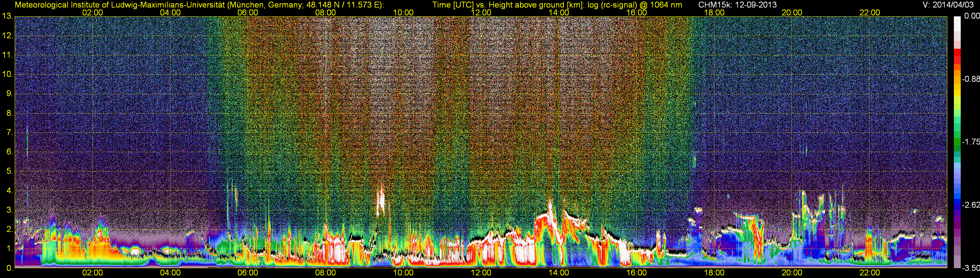
Task: Click the '2.' height axis label
Action: pos(9,229)
